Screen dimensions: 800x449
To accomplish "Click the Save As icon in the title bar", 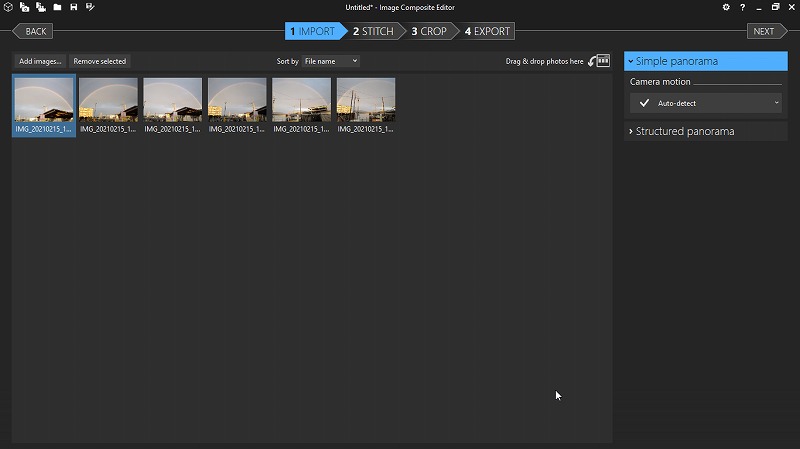I will pos(90,7).
